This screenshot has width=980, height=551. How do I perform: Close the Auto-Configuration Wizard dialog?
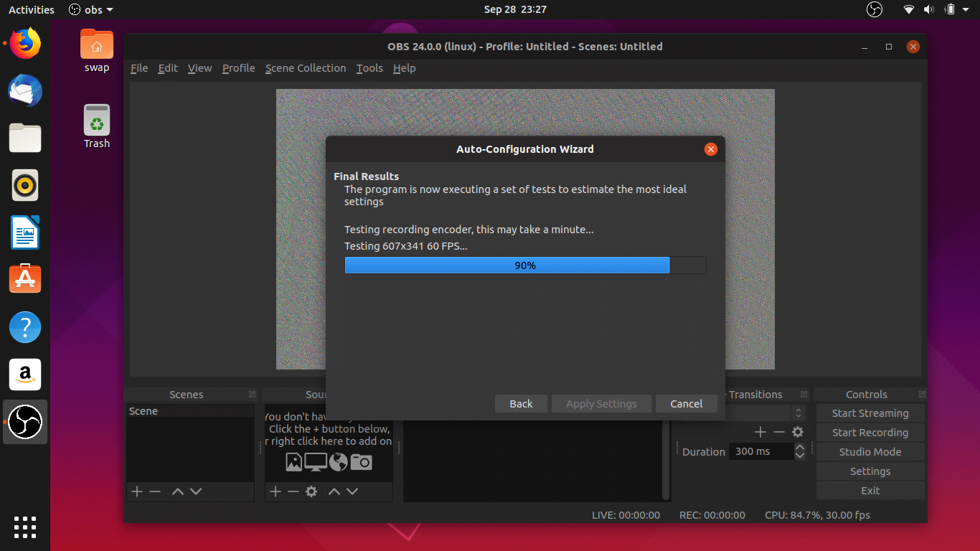[711, 149]
